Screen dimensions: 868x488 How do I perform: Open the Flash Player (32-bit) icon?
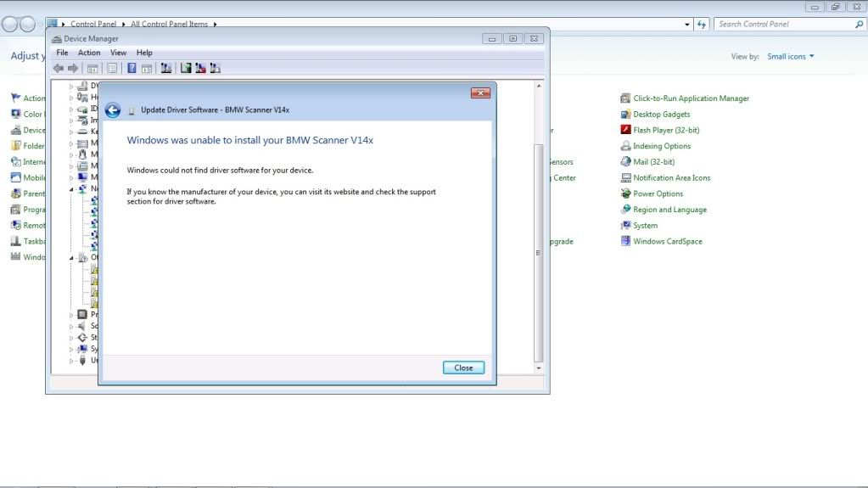(x=625, y=130)
